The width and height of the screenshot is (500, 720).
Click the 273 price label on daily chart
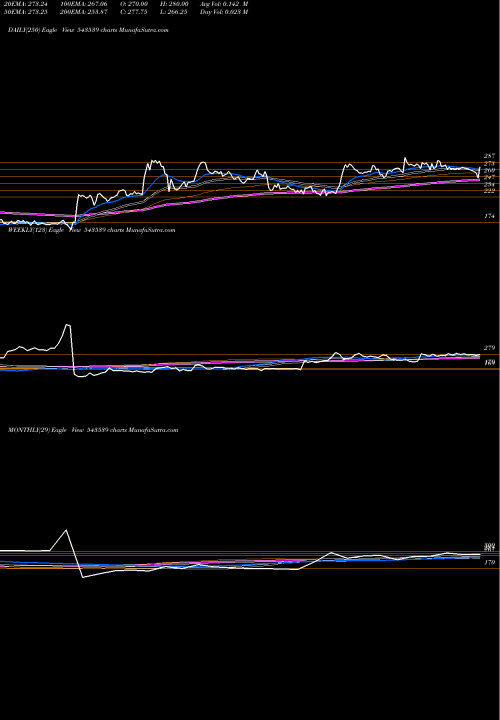point(489,163)
